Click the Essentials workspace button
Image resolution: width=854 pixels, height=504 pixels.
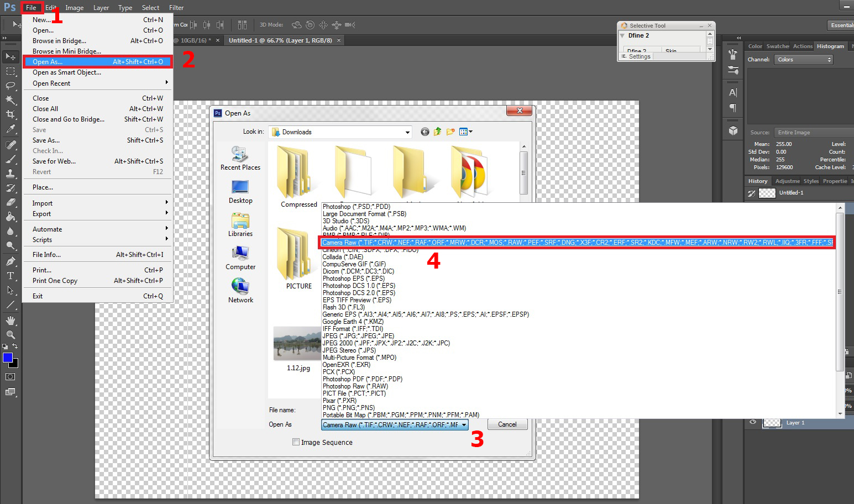point(841,25)
